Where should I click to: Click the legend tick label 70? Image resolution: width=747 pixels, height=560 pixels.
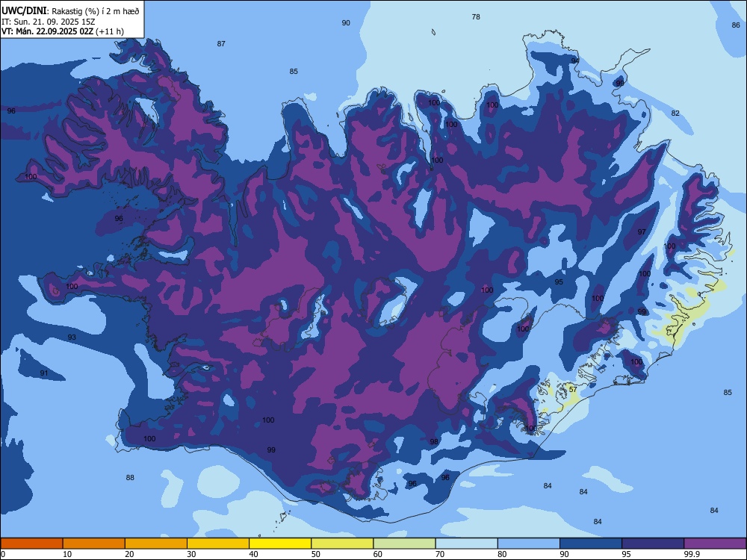(440, 554)
